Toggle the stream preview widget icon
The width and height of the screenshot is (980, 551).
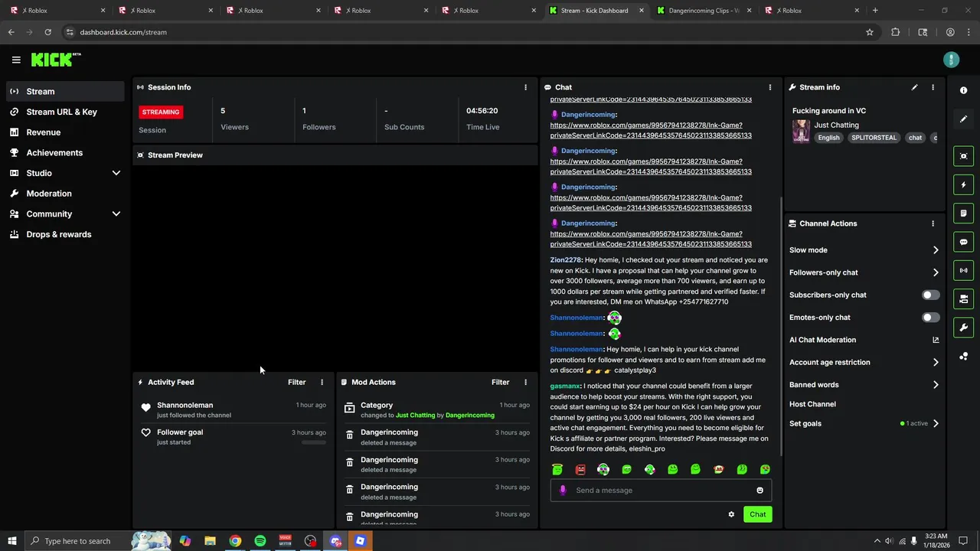963,156
